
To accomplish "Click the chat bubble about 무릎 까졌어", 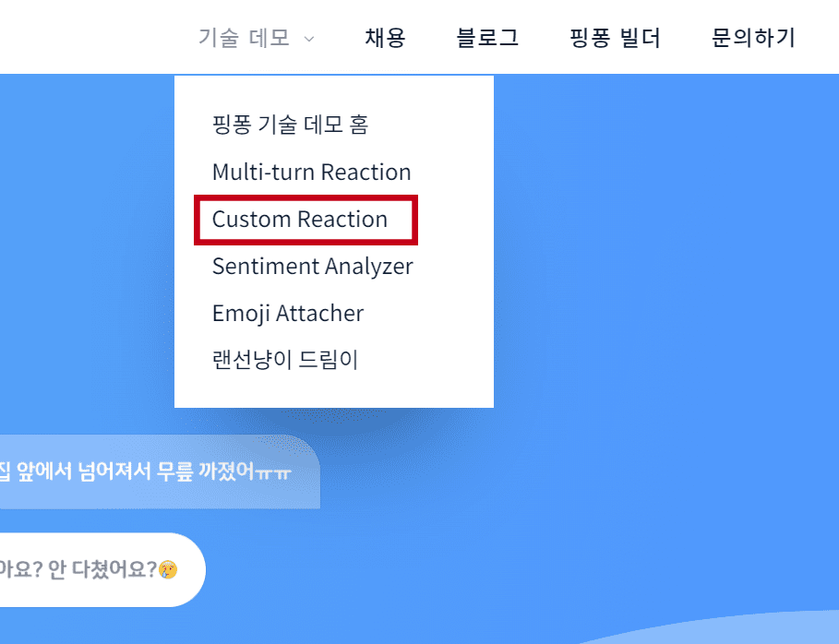I will click(160, 471).
